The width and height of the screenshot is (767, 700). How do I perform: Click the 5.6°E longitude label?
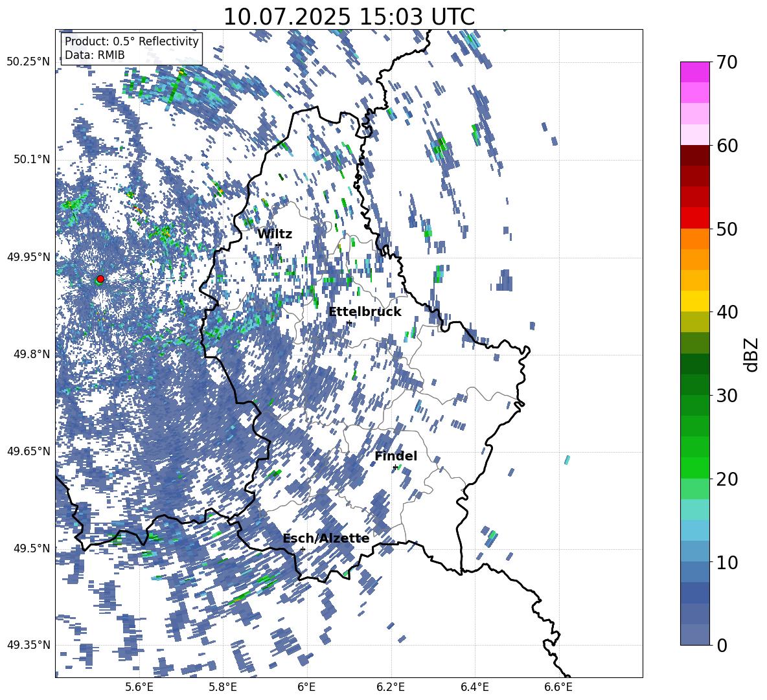(139, 687)
